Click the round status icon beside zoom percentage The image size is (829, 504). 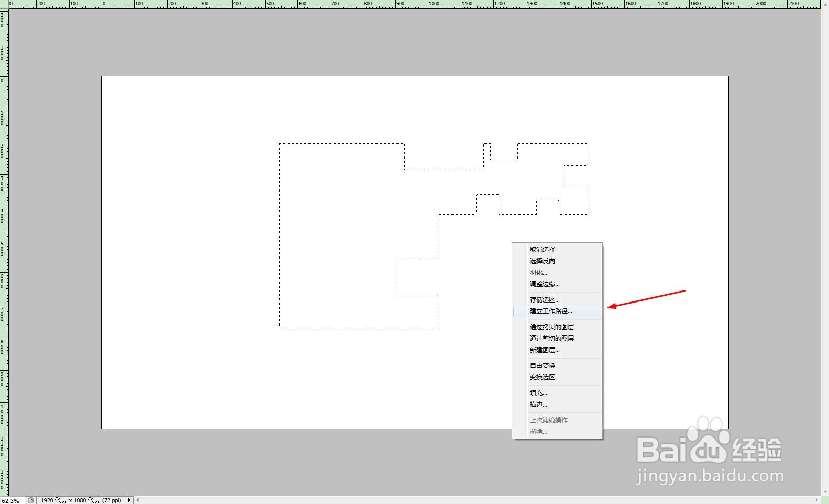point(31,500)
